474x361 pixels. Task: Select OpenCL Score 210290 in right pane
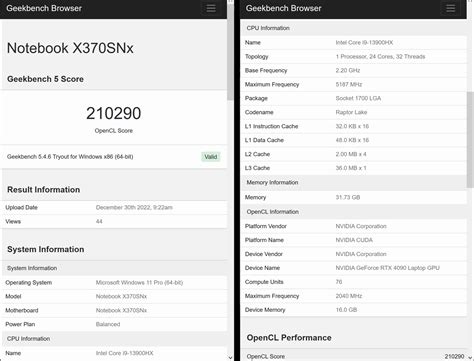coord(454,357)
